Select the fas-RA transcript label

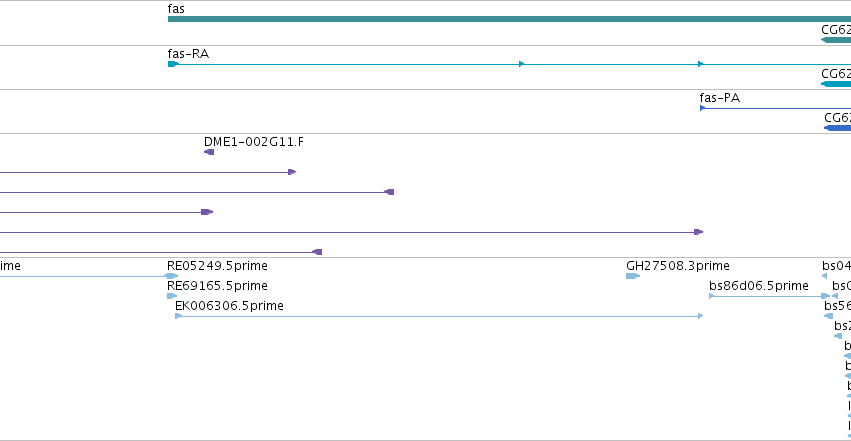[188, 54]
